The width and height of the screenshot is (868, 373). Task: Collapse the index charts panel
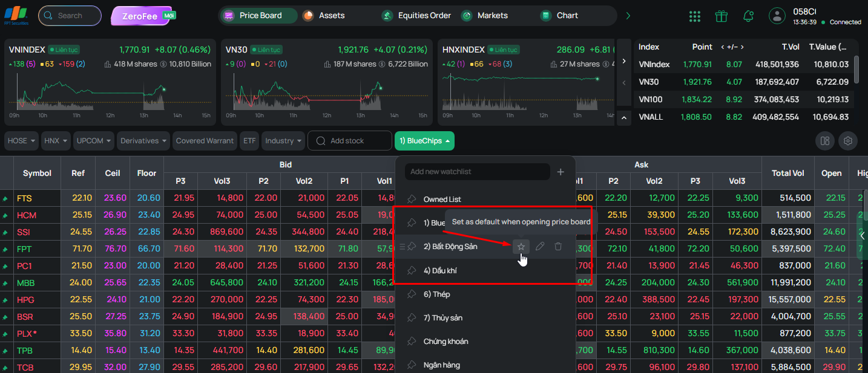coord(624,117)
